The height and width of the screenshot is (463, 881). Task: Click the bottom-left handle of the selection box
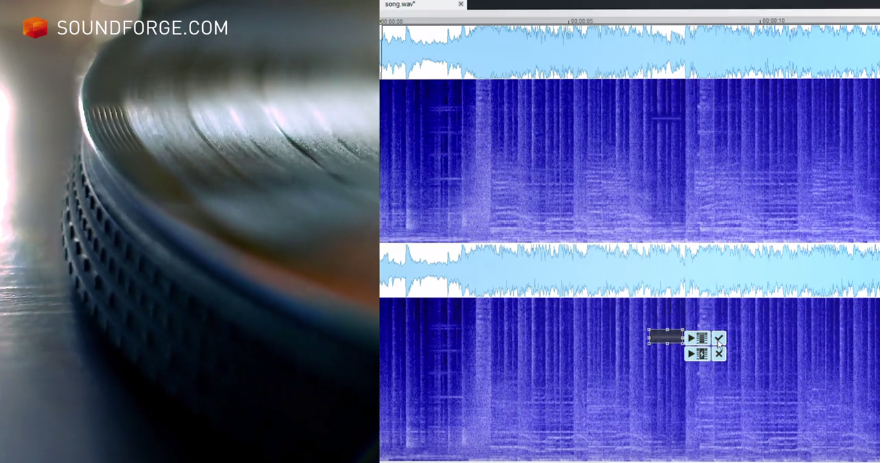(650, 344)
